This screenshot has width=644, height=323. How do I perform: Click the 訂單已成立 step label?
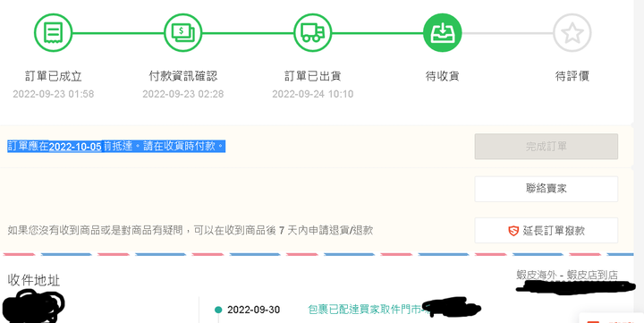click(54, 76)
